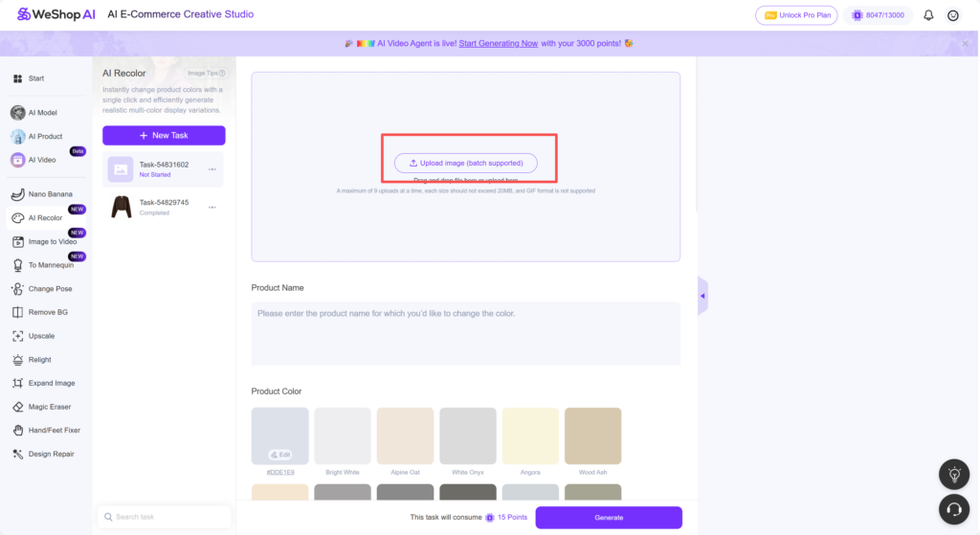Click the Design Repair icon
Viewport: 980px width, 535px height.
point(17,454)
